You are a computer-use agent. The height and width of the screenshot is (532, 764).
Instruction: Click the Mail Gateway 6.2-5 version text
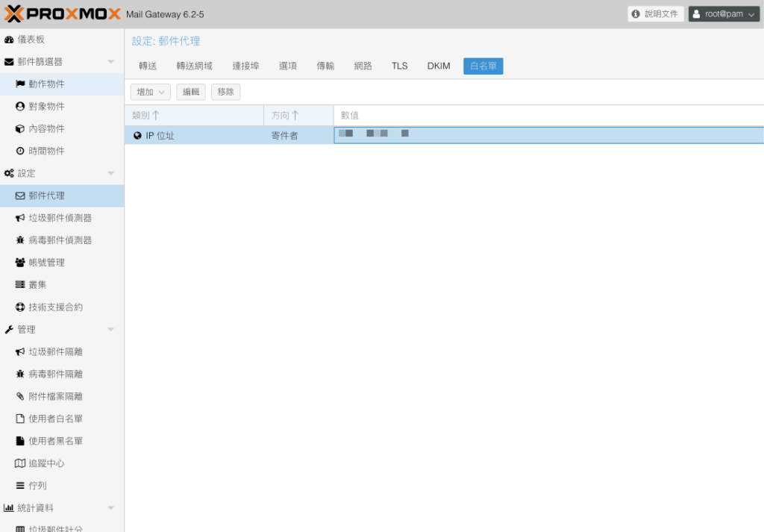pyautogui.click(x=165, y=15)
